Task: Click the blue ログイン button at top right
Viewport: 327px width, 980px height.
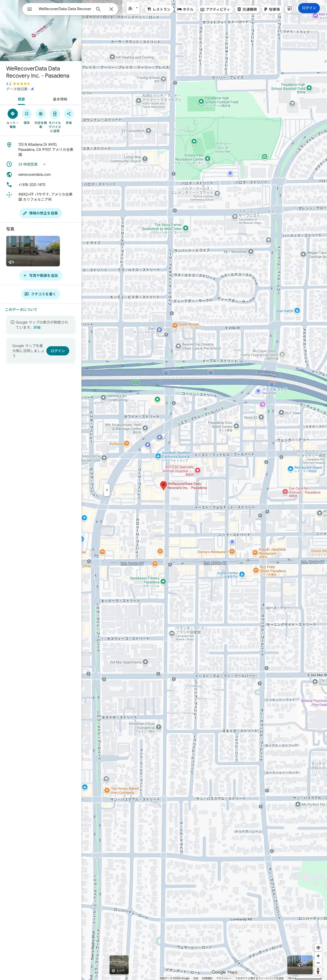Action: click(x=309, y=8)
